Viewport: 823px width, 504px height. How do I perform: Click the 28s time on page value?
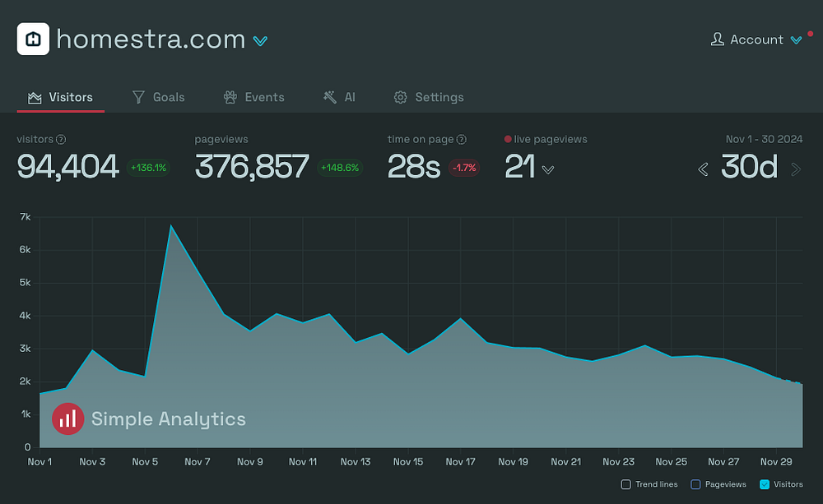(414, 167)
